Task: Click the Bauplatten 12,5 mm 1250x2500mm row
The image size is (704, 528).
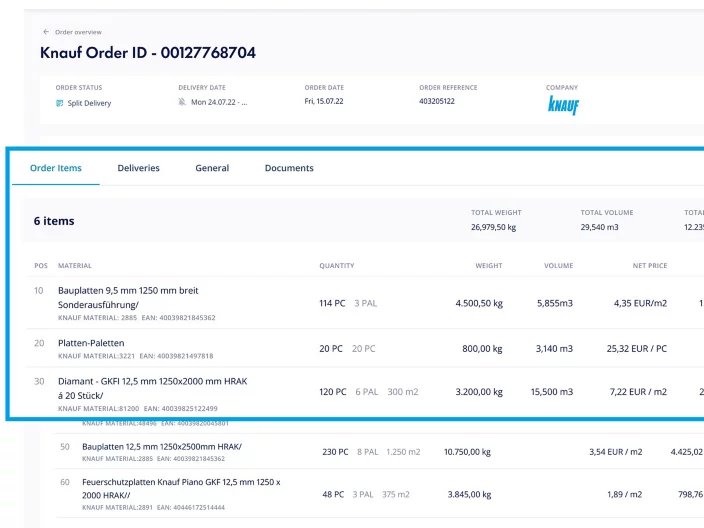Action: coord(162,446)
